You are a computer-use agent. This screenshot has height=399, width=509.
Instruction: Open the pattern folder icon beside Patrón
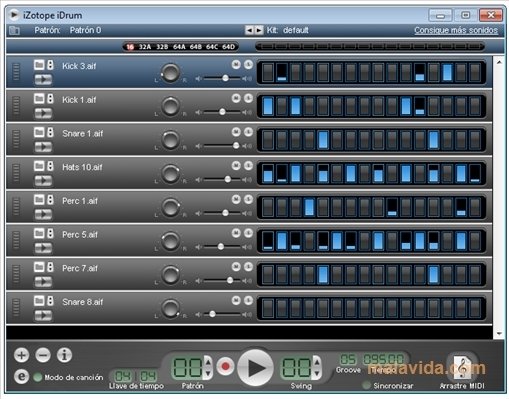14,31
